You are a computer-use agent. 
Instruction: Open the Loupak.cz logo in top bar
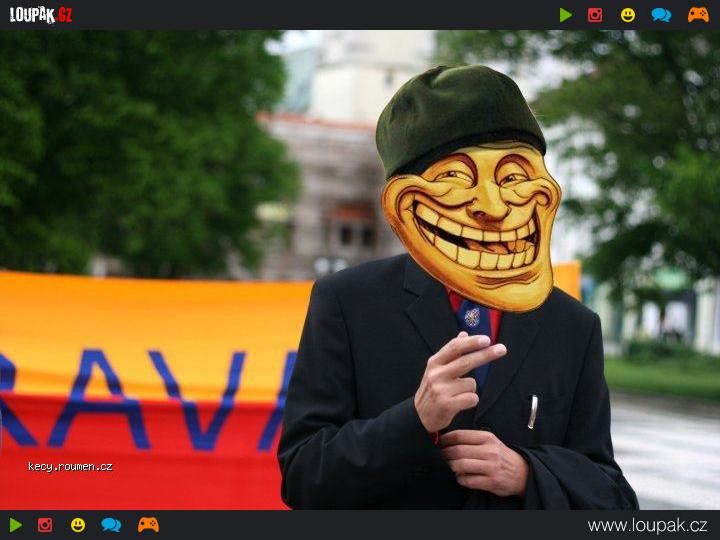tap(41, 15)
